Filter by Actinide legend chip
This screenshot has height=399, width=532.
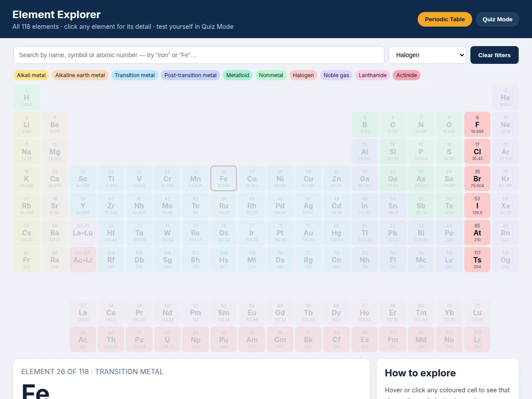click(407, 75)
